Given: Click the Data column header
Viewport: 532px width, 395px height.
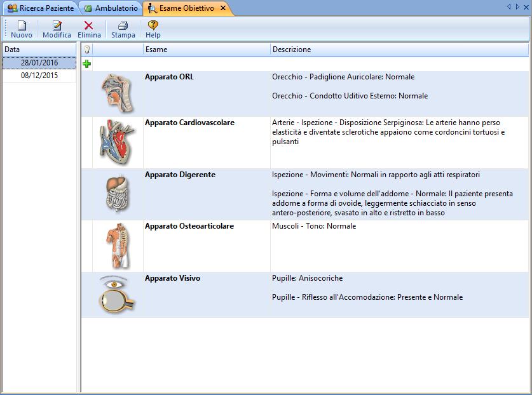Looking at the screenshot, I should 39,50.
